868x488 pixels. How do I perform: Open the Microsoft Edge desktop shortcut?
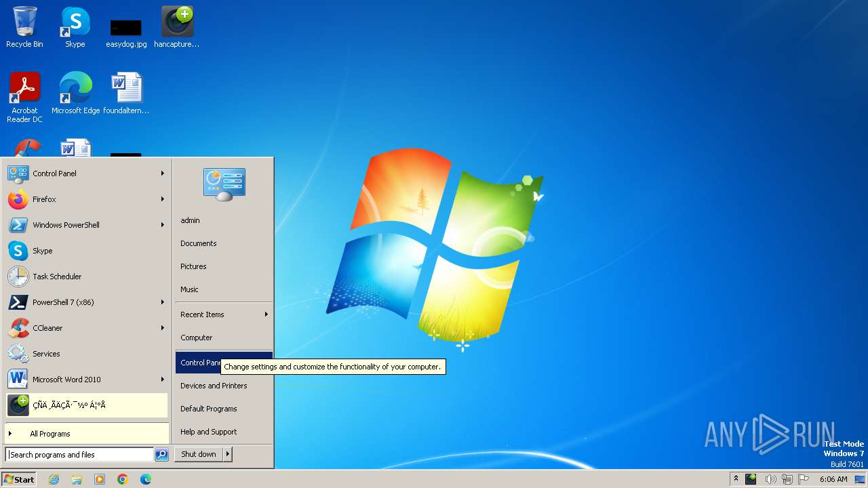pos(75,93)
